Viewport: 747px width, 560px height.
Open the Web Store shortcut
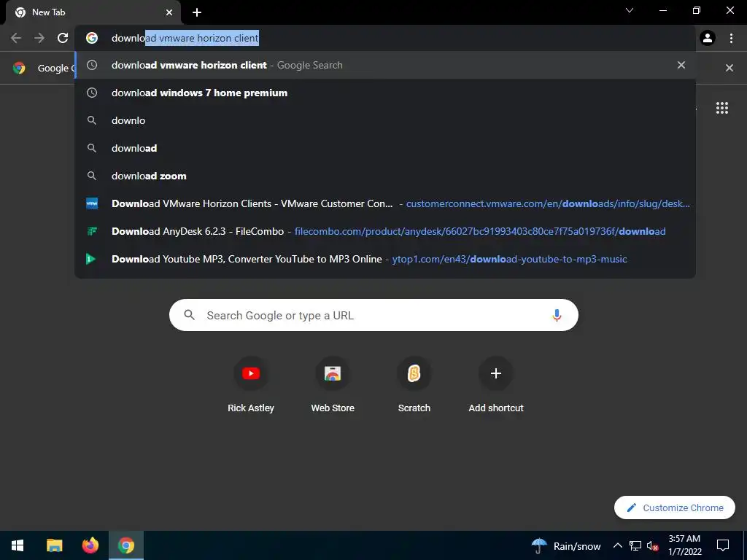[x=333, y=385]
